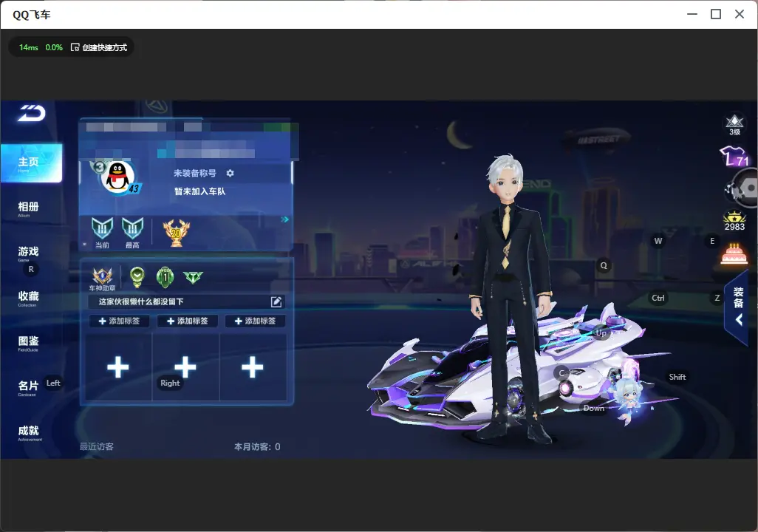This screenshot has width=758, height=532.
Task: Click the 当前 rank badge
Action: click(102, 232)
